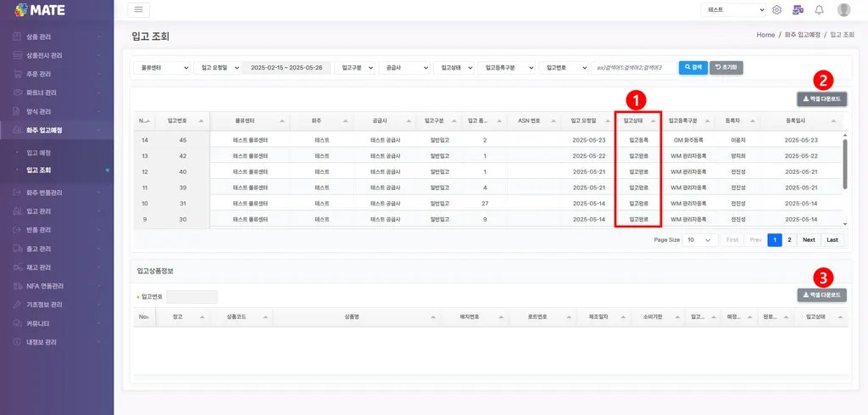The width and height of the screenshot is (868, 415).
Task: Click the upper 엑셀 다운로드 button
Action: 822,99
